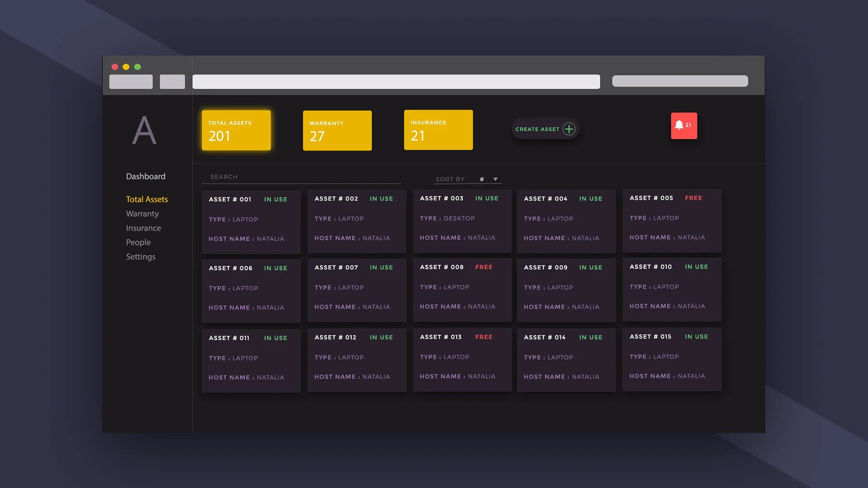
Task: Expand asset number sort selector
Action: [495, 179]
